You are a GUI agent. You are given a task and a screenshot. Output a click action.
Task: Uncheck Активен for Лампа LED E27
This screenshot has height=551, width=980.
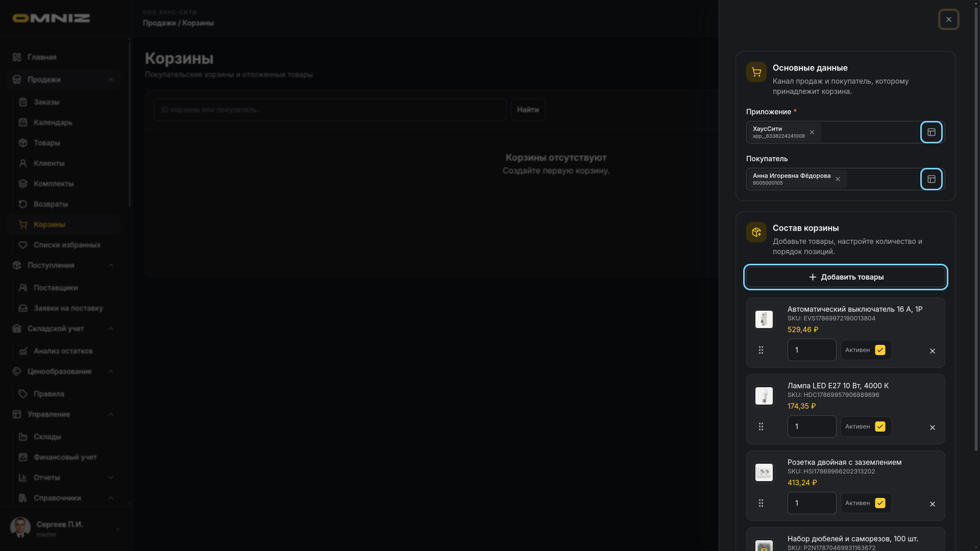click(x=880, y=427)
